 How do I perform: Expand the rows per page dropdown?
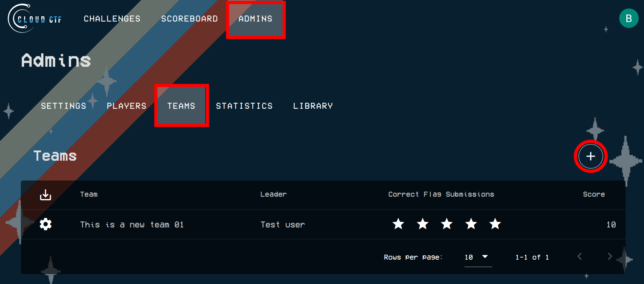point(478,257)
